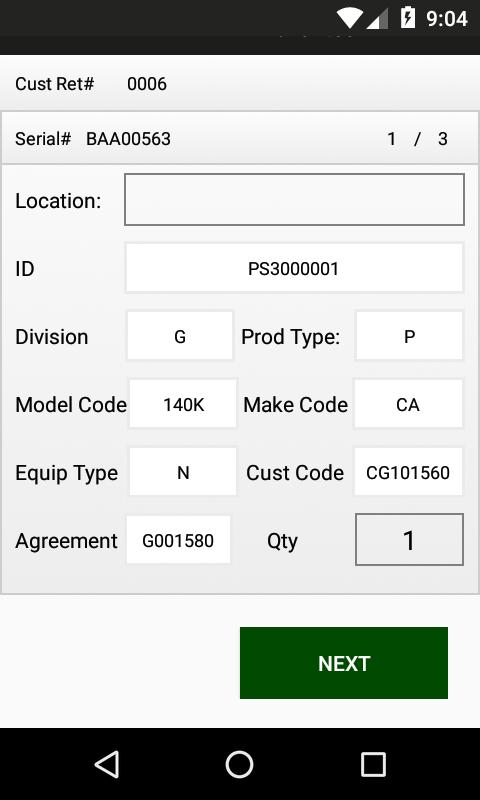
Task: Select the ID field PS3000001
Action: pos(294,268)
